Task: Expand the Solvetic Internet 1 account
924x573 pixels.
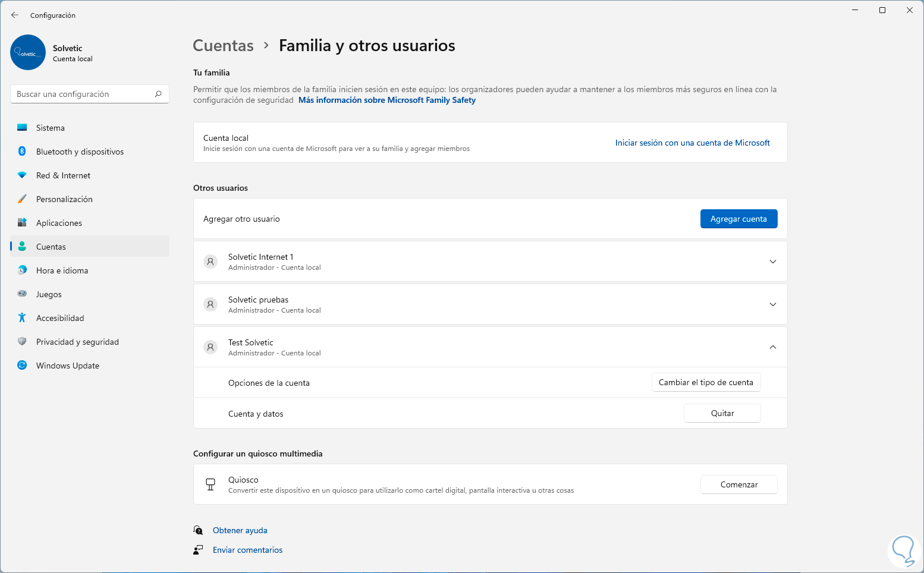Action: click(x=772, y=262)
